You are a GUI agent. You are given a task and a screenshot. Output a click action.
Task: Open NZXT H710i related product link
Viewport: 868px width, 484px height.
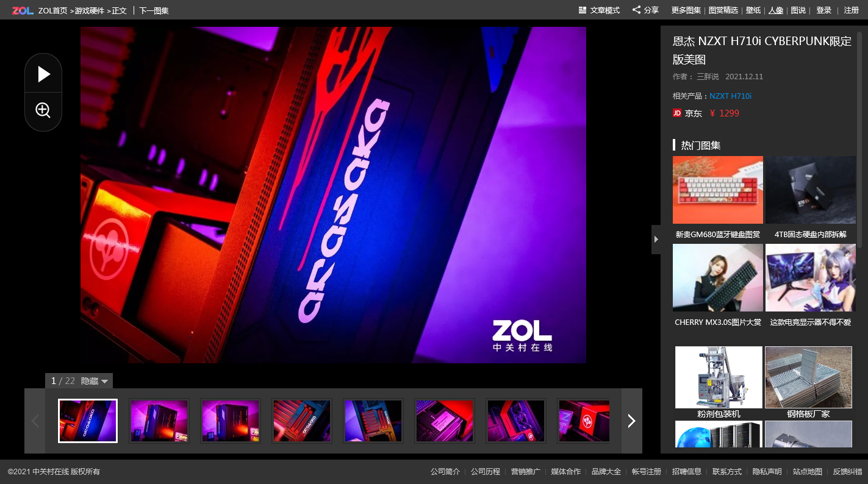pos(730,96)
